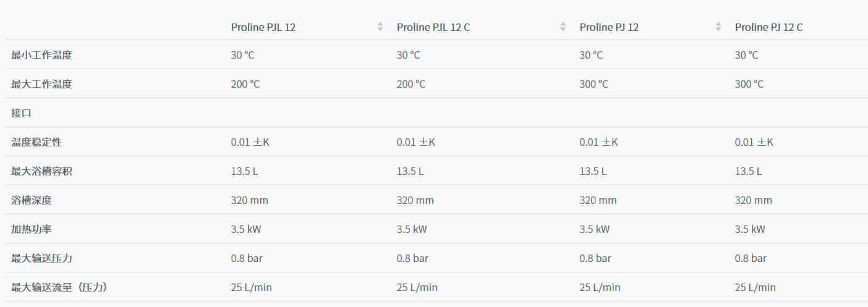868x307 pixels.
Task: Select the 最大输送流量（压力）row label
Action: 63,287
